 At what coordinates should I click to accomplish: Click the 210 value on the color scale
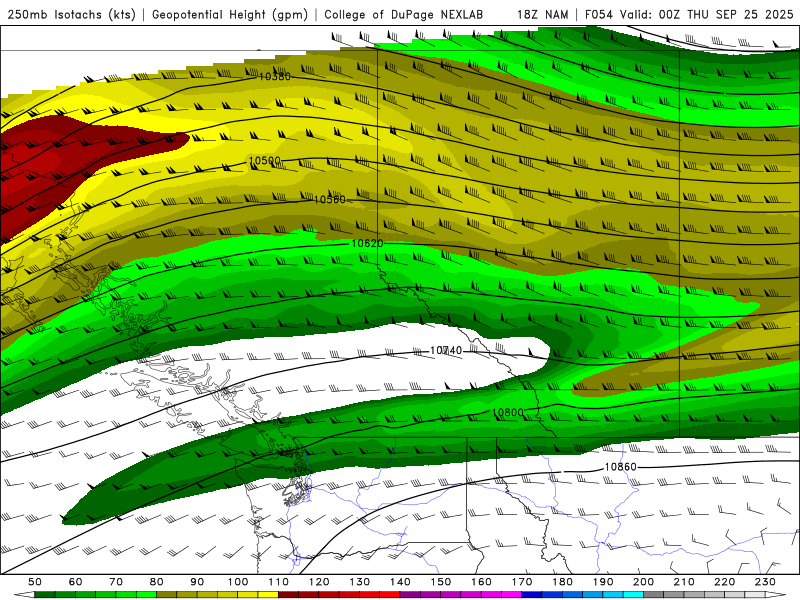pos(684,582)
